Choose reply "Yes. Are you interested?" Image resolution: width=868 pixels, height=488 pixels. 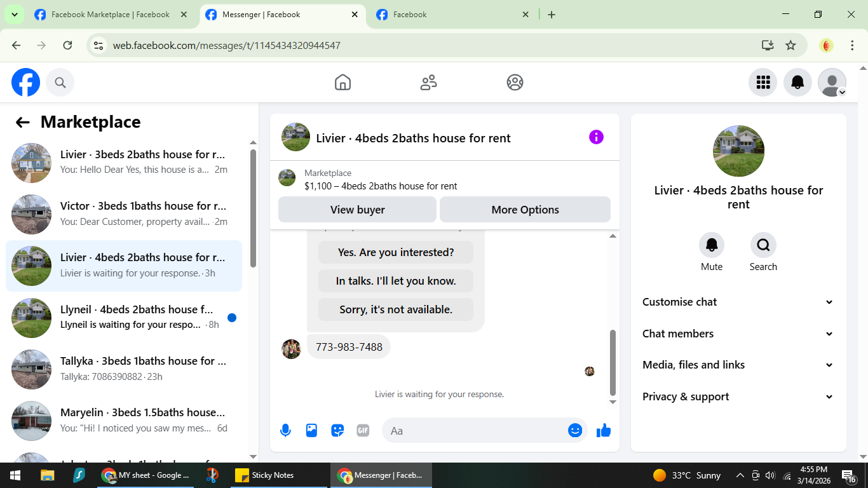pyautogui.click(x=396, y=252)
